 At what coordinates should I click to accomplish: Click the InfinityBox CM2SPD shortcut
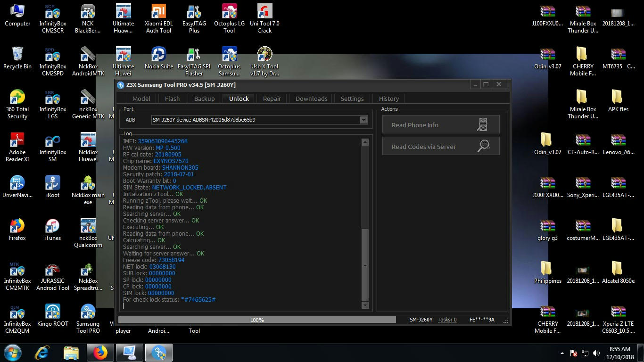[x=52, y=62]
